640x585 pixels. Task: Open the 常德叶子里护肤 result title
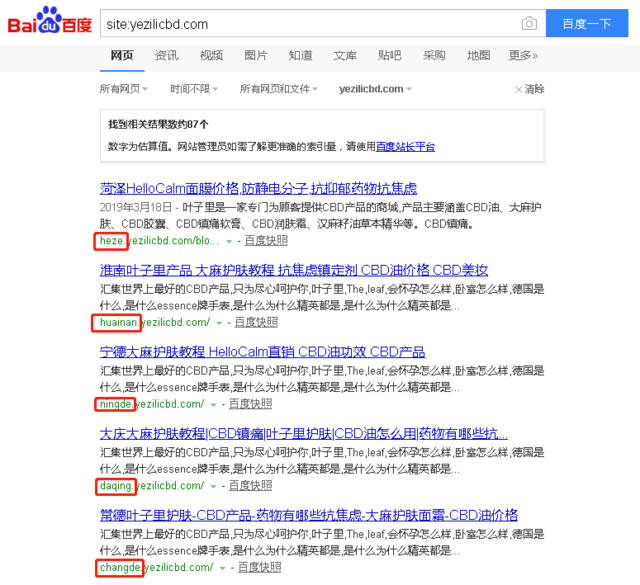click(309, 515)
